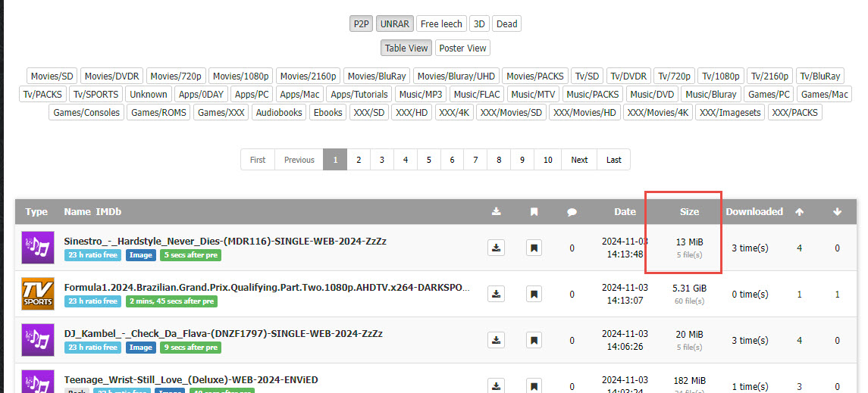Select the Table View tab
The image size is (868, 393).
[406, 48]
